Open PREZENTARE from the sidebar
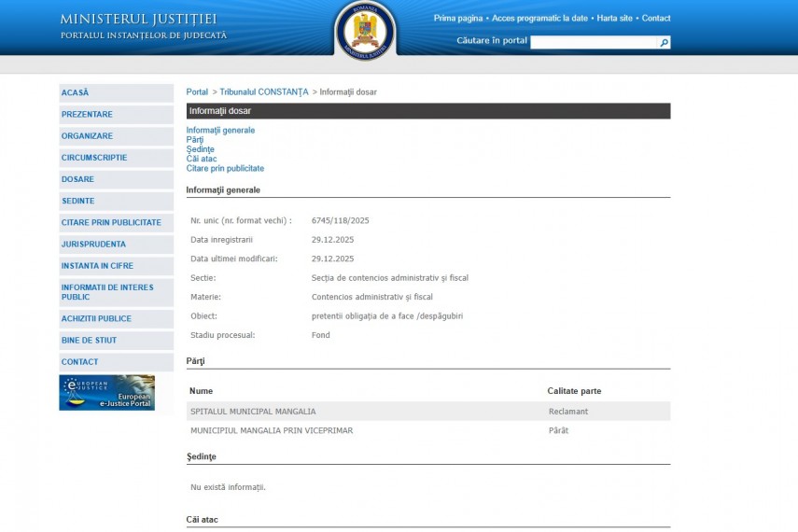The height and width of the screenshot is (532, 798). pyautogui.click(x=87, y=115)
